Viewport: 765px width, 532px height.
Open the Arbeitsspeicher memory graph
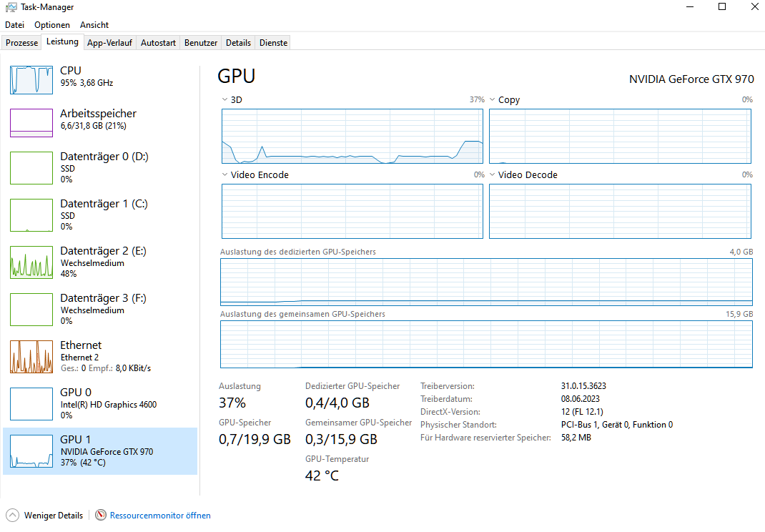pyautogui.click(x=31, y=123)
